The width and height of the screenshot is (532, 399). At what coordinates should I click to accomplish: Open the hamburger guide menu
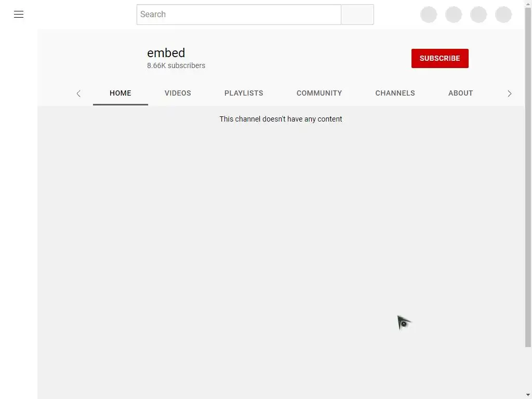pyautogui.click(x=19, y=14)
